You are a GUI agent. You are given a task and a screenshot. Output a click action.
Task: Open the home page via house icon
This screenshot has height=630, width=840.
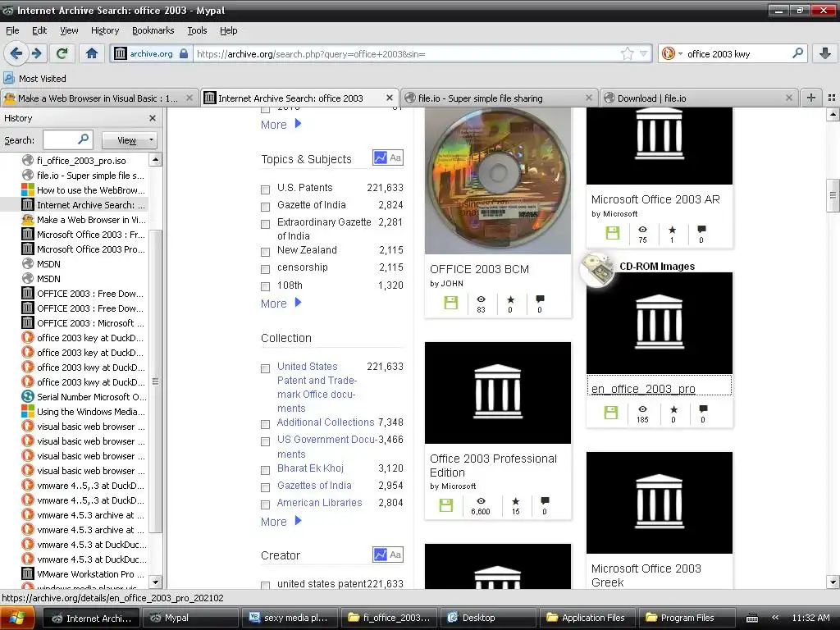(x=92, y=53)
